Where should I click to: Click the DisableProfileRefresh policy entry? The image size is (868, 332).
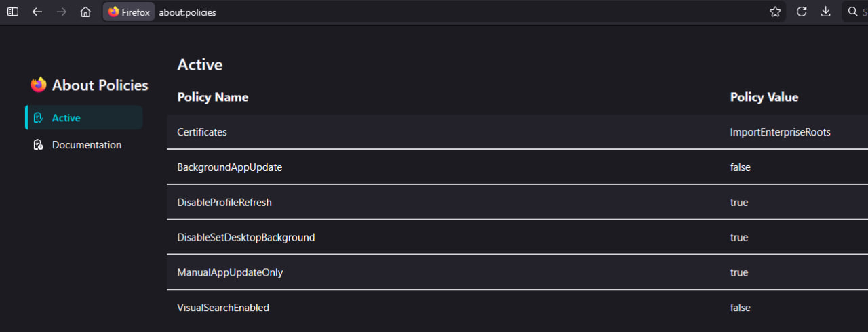(224, 203)
